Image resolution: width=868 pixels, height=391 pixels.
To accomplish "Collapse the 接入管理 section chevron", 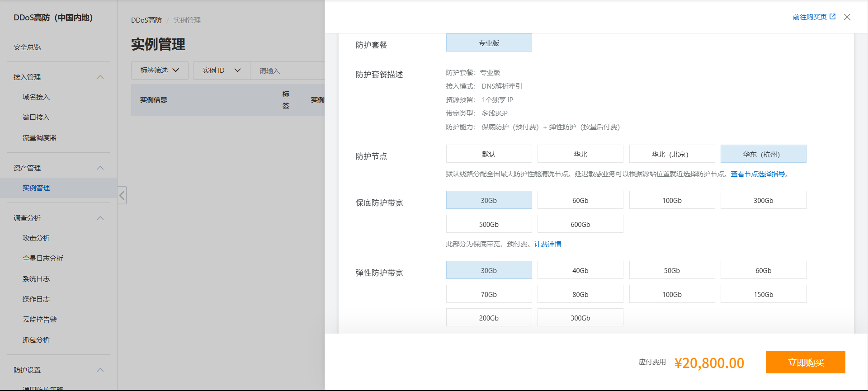I will (x=100, y=77).
